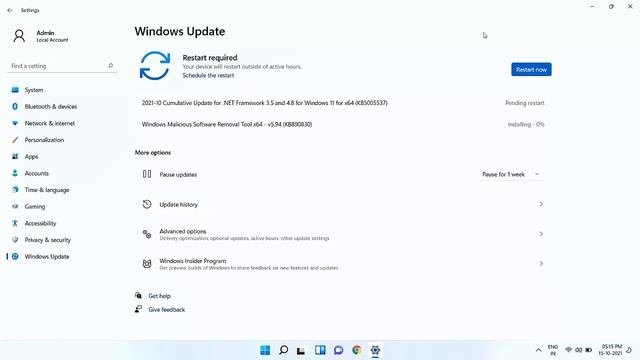
Task: Open the Give feedback link
Action: 167,310
